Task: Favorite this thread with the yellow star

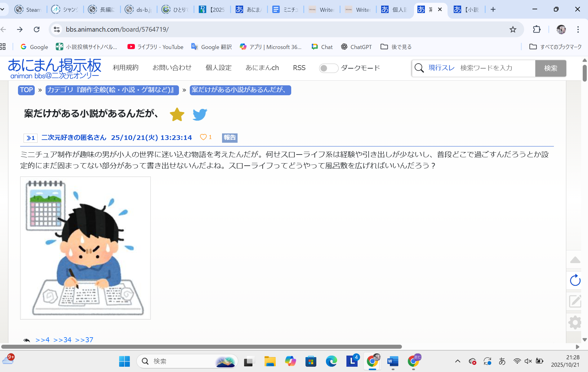Action: pyautogui.click(x=177, y=114)
